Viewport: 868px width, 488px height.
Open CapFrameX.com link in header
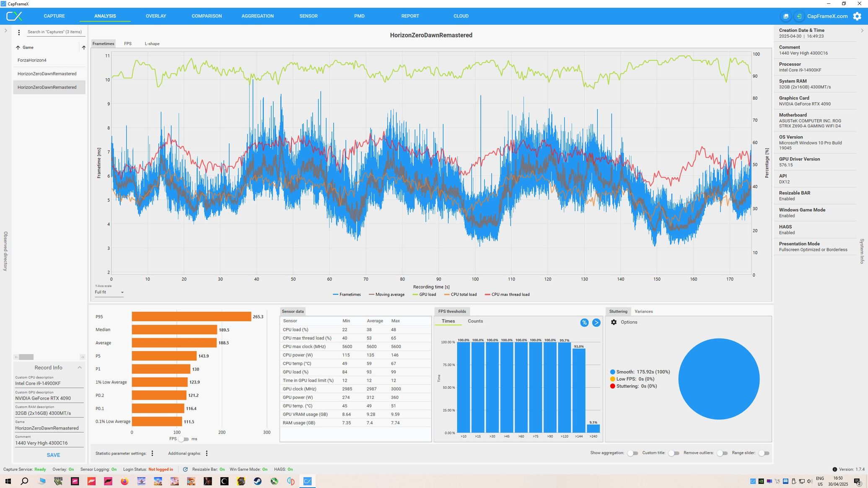(x=827, y=16)
